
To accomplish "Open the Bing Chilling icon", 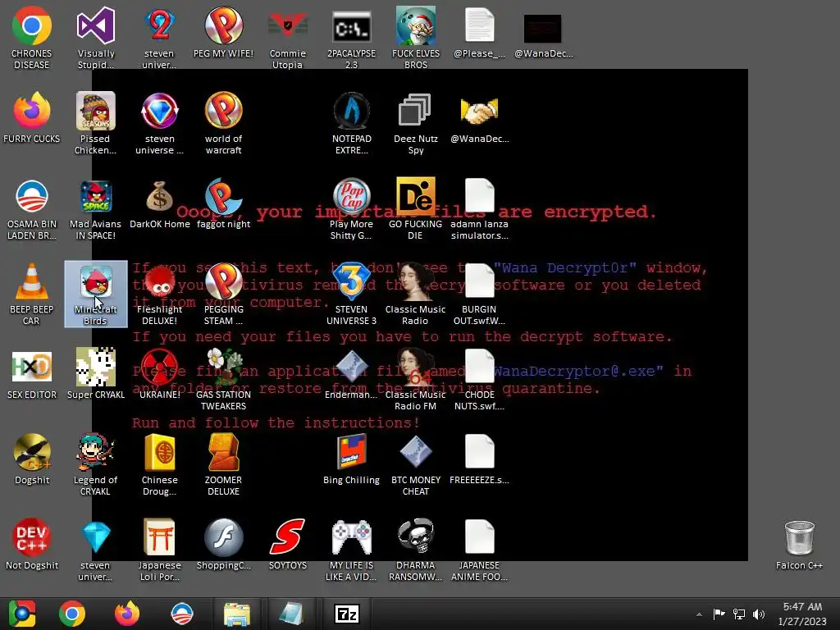I will [x=351, y=452].
